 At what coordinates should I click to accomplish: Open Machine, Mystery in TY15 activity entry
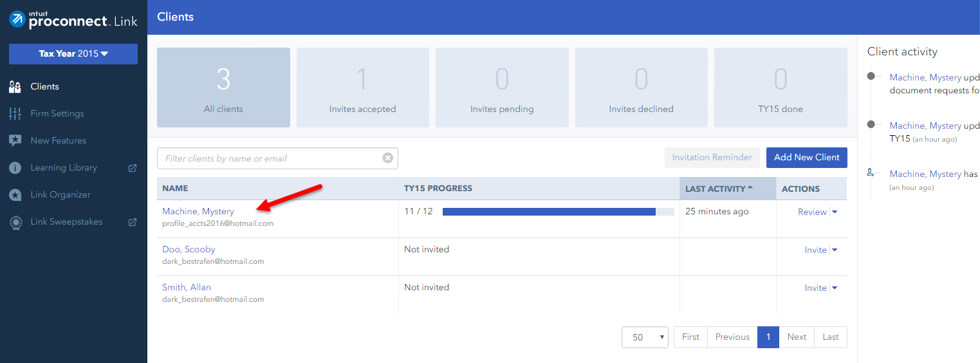(925, 126)
